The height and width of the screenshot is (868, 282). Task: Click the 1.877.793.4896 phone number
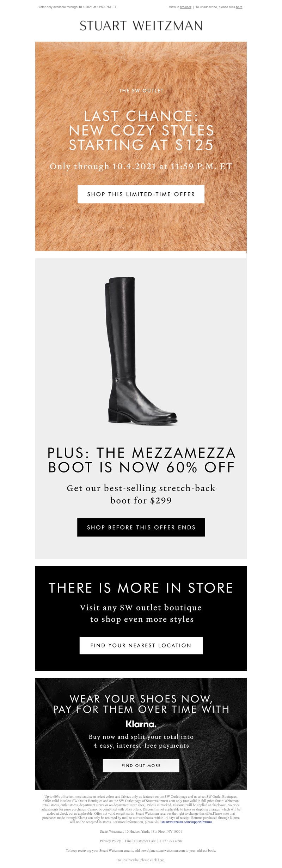click(x=171, y=841)
